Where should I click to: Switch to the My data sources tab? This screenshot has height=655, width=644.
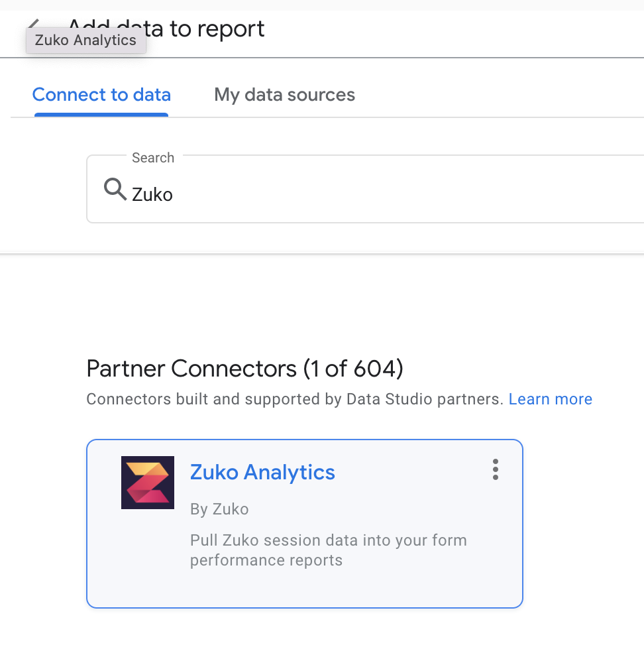284,95
